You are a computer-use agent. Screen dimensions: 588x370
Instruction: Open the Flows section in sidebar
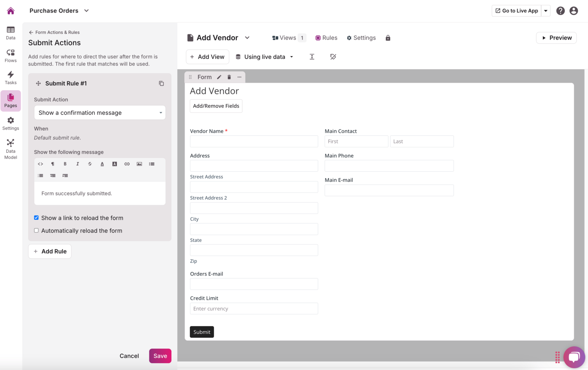pos(11,56)
